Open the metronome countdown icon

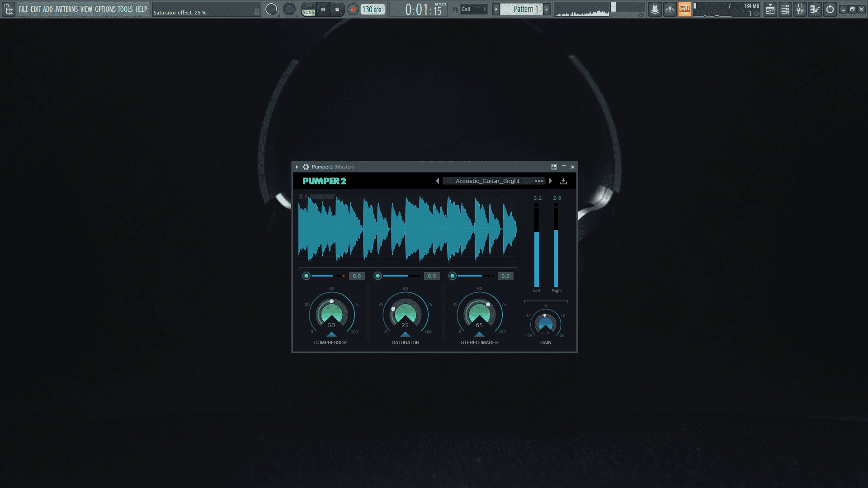(x=670, y=9)
